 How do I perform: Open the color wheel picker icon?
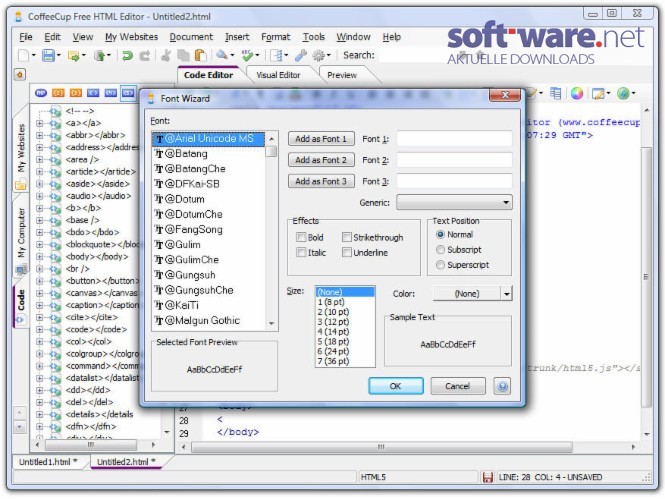click(x=576, y=93)
